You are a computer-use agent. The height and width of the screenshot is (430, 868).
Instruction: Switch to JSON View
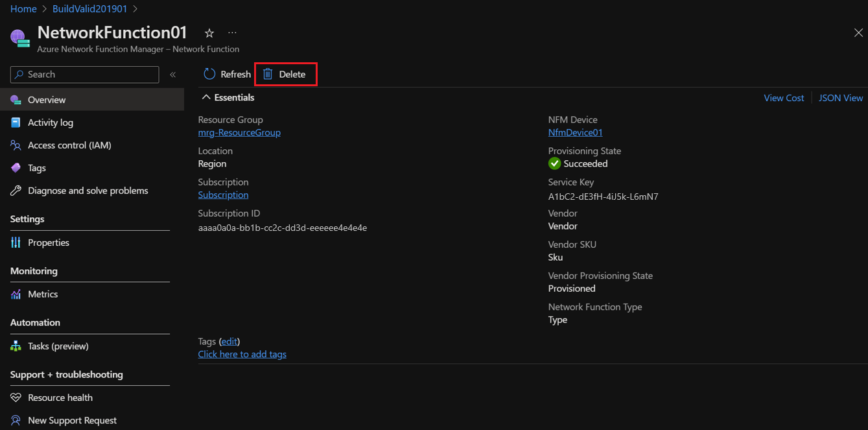[x=840, y=97]
